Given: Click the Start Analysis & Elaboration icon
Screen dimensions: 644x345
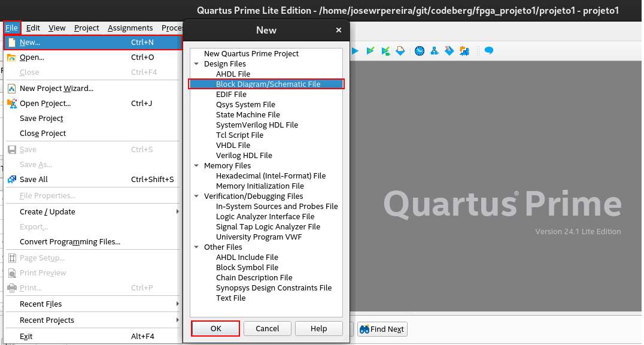Looking at the screenshot, I should (370, 51).
